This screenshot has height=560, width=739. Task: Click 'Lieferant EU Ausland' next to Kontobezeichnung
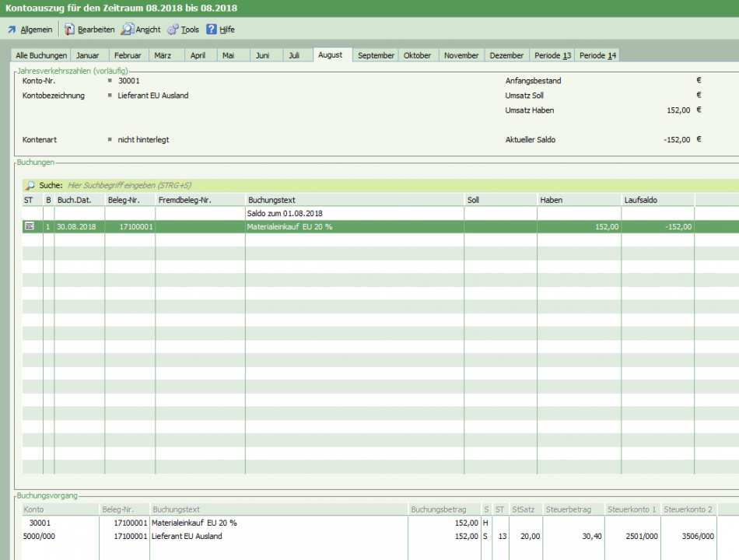pos(153,95)
